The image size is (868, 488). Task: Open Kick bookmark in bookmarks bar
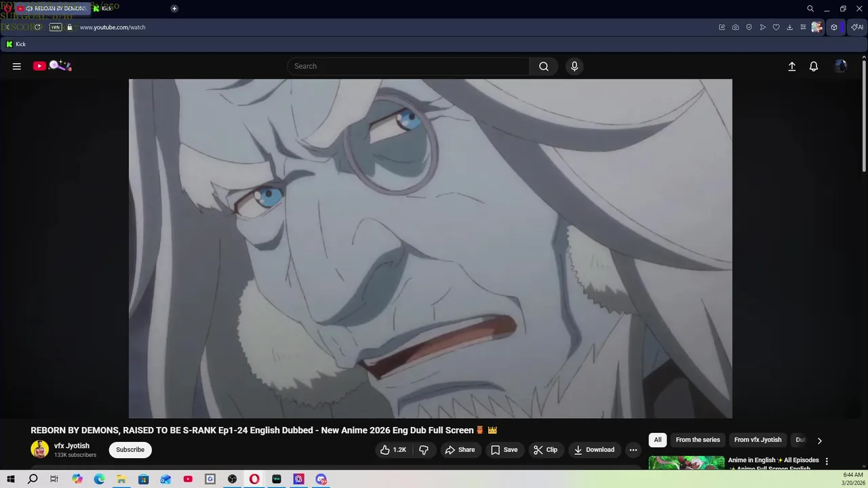pos(16,44)
